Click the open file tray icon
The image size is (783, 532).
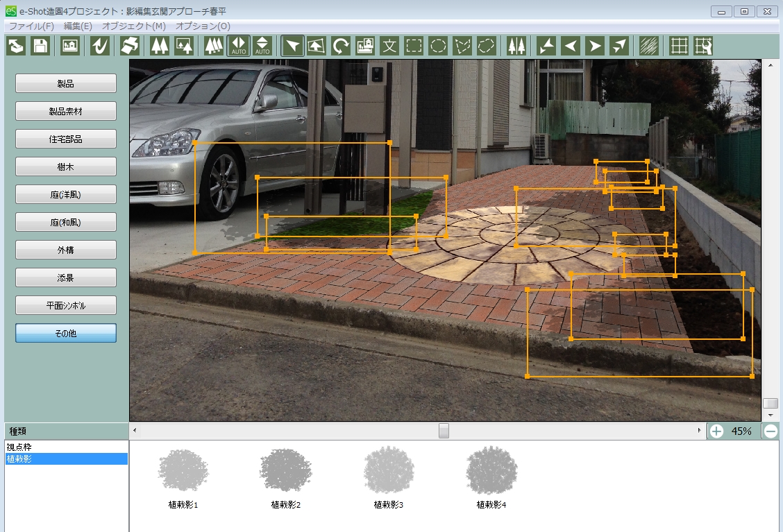(16, 46)
